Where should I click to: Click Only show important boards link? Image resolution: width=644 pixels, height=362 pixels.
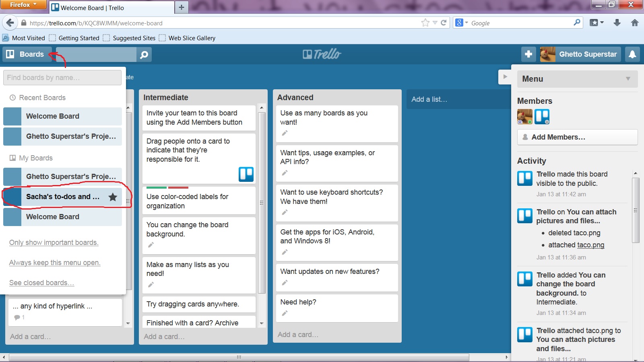[54, 243]
